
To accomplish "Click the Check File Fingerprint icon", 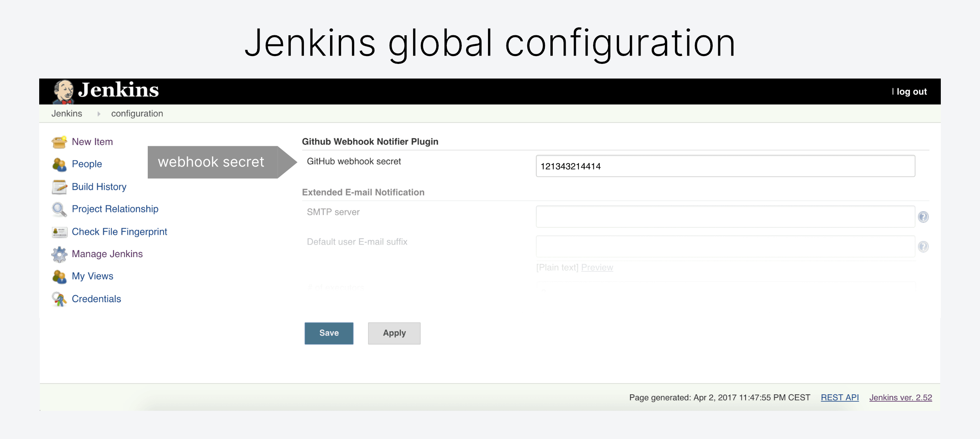I will (59, 232).
